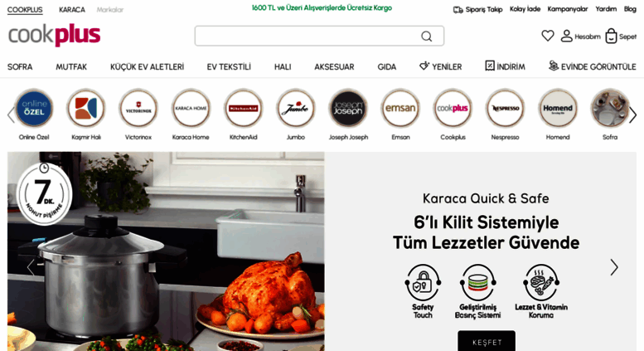Open the KÜÇÜK EV ALETLERİ menu

(x=147, y=66)
